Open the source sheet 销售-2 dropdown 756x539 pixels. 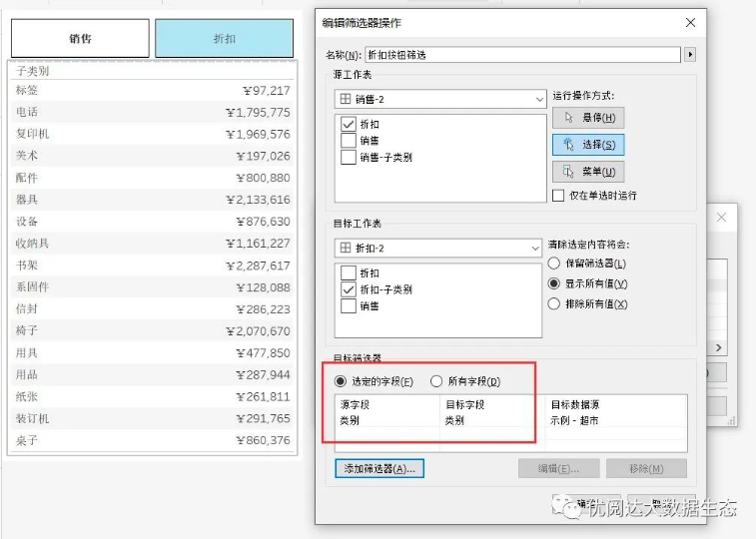coord(439,100)
